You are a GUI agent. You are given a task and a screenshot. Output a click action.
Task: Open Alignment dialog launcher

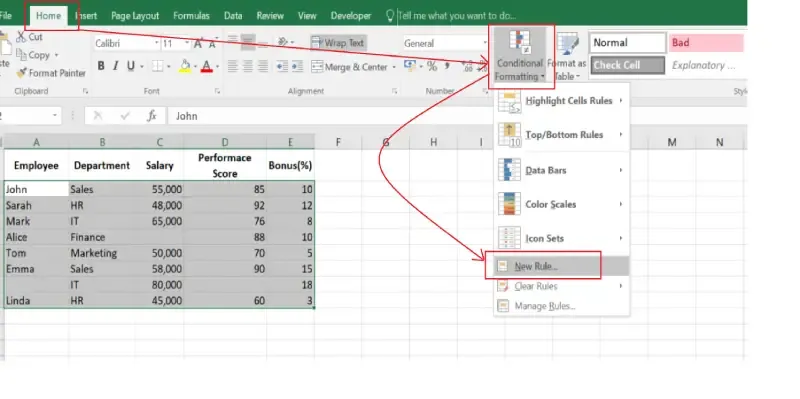394,91
